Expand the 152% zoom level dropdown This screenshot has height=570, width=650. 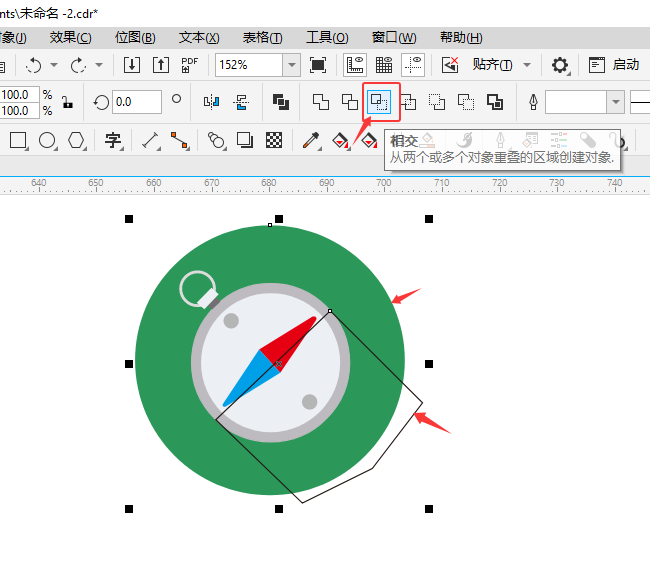click(291, 65)
